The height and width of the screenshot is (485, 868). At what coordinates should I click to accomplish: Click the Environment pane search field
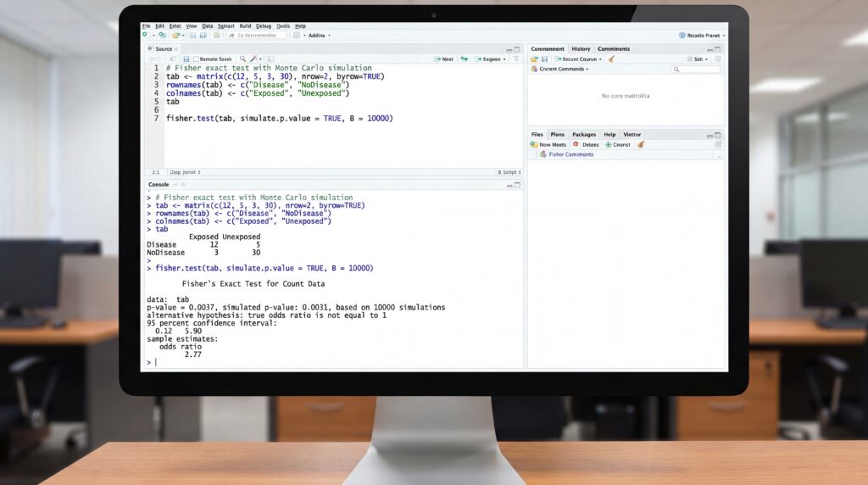click(696, 70)
